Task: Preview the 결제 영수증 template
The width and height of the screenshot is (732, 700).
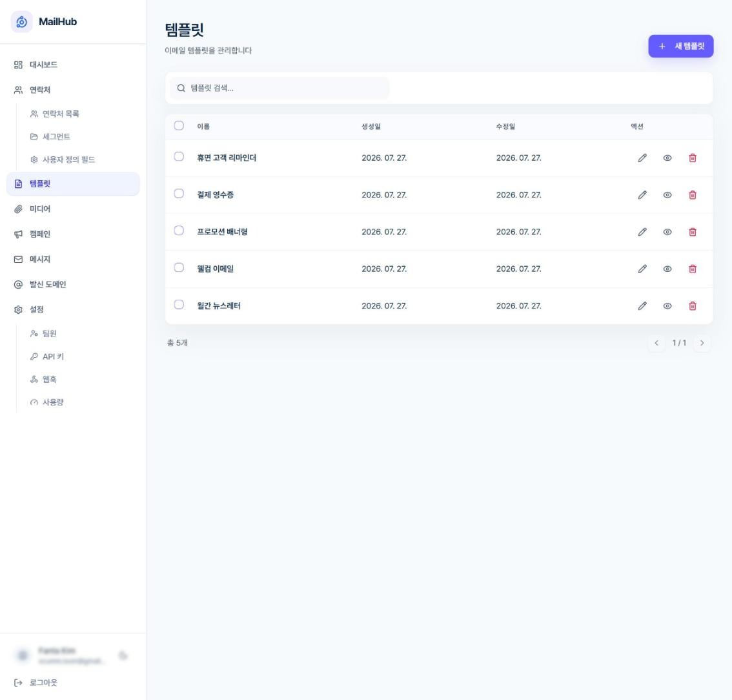Action: [667, 195]
